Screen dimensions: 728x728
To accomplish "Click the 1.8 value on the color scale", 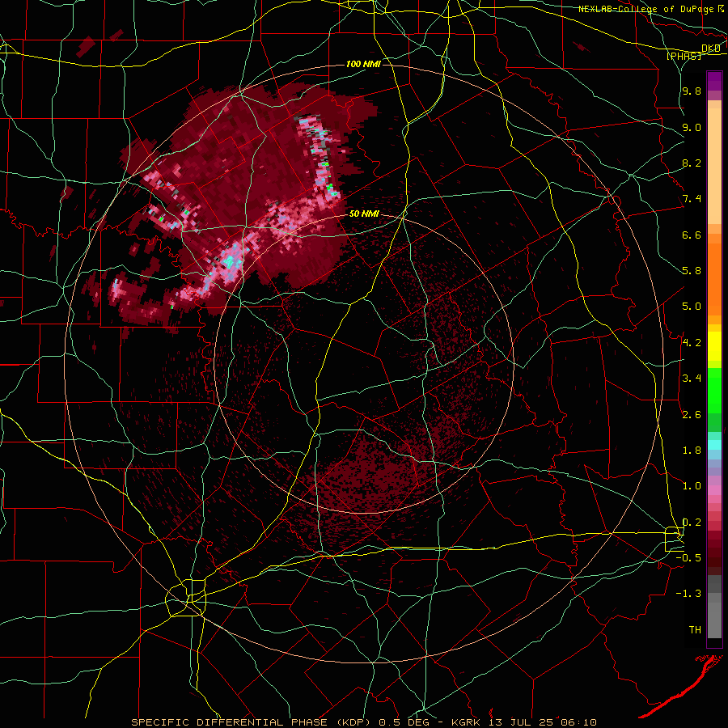I will click(x=692, y=451).
